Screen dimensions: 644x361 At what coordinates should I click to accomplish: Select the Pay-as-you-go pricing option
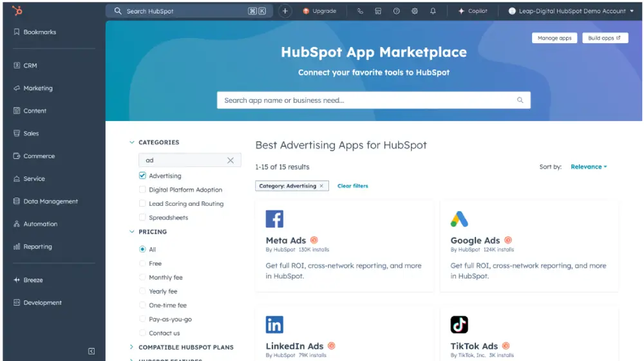click(142, 319)
